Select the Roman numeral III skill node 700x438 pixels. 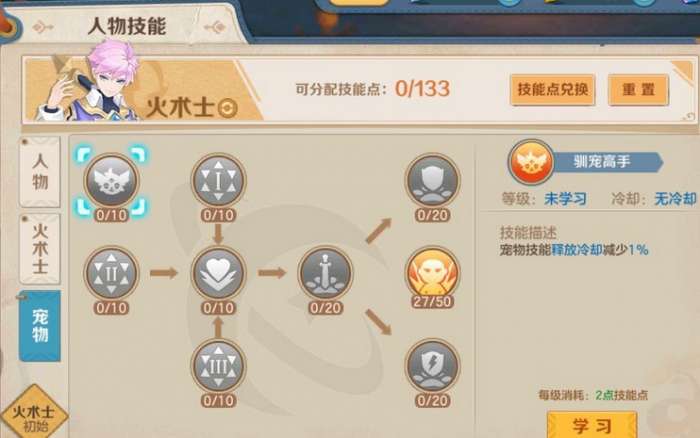pos(218,366)
